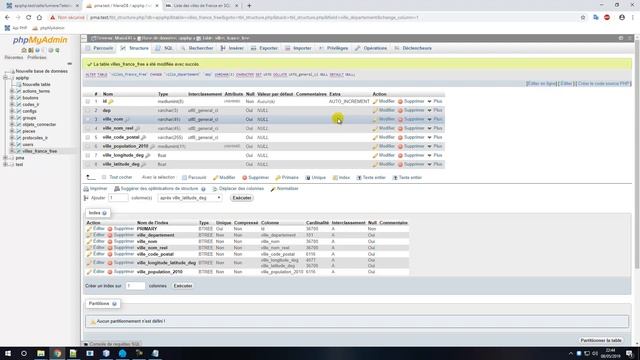The image size is (640, 360).
Task: Toggle the Tout cocher checkbox
Action: coord(104,178)
